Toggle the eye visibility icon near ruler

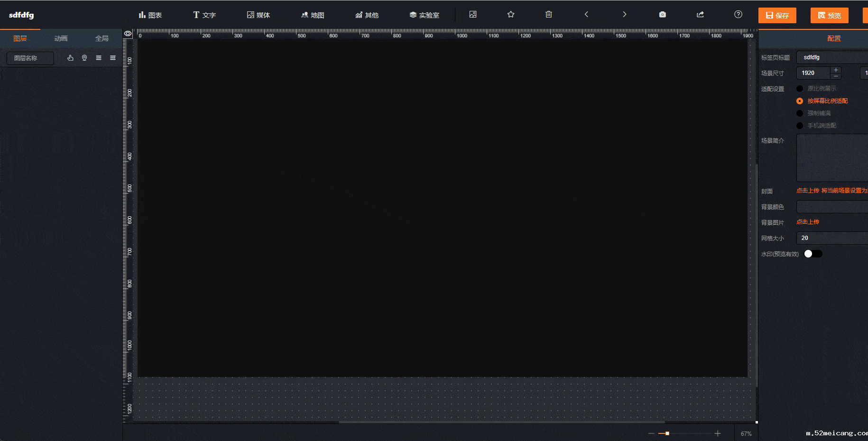[x=128, y=34]
